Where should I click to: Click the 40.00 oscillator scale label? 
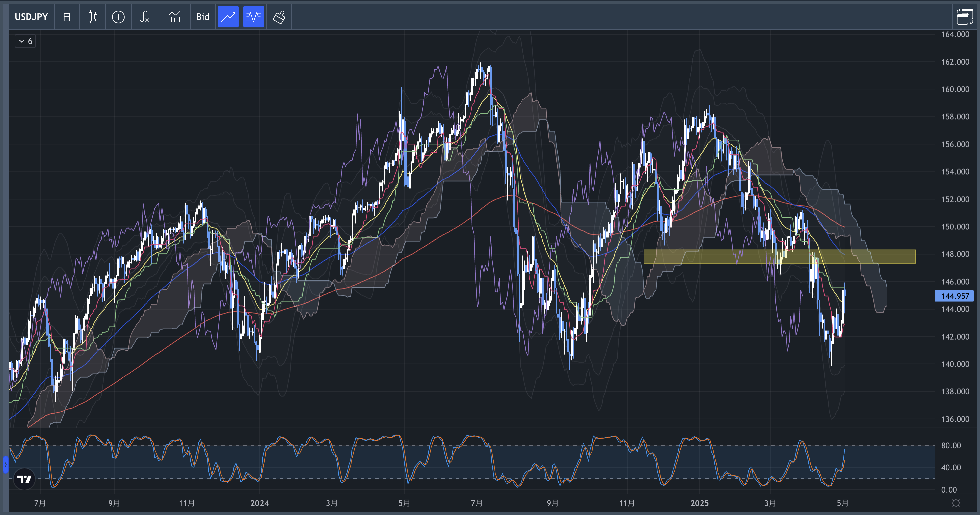(951, 467)
